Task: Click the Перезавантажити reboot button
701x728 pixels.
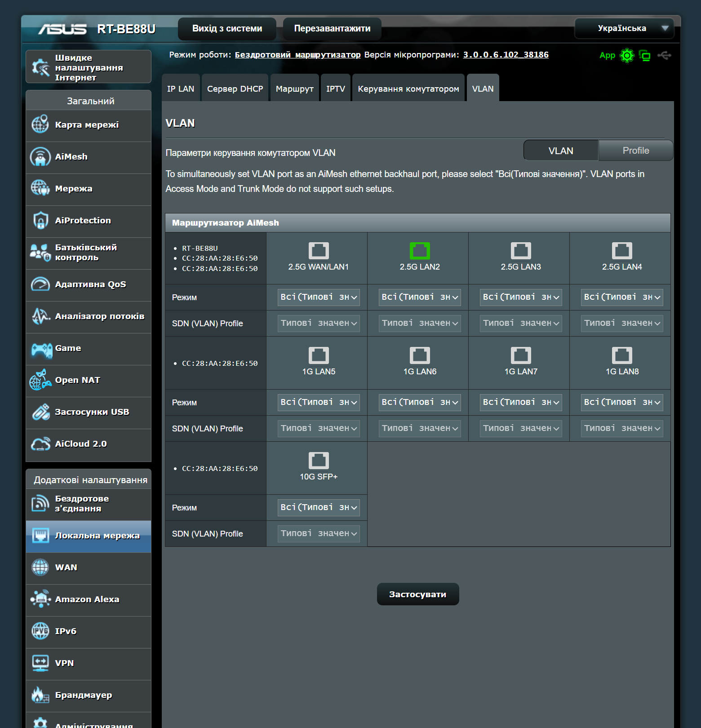Action: pyautogui.click(x=333, y=29)
